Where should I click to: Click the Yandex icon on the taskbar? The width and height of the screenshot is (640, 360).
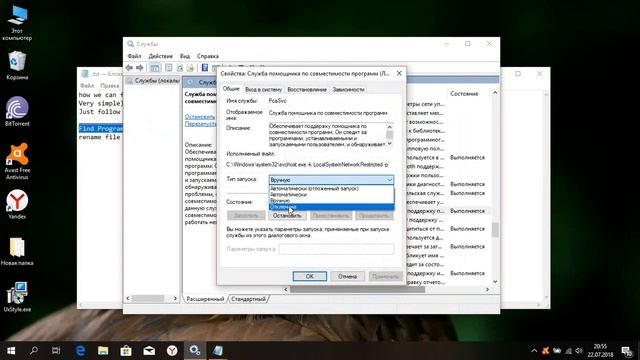(x=172, y=351)
